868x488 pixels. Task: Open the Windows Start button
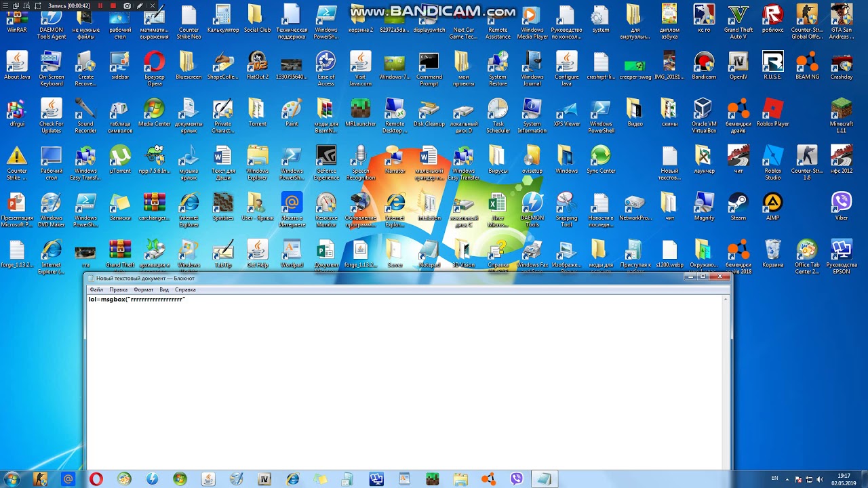pos(12,479)
